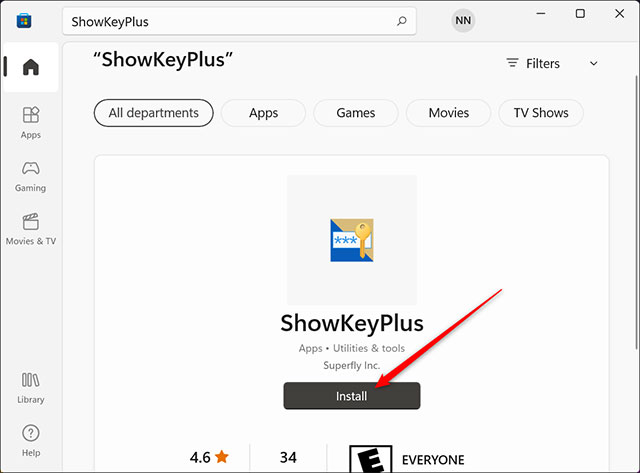Click the search magnifier icon

pyautogui.click(x=402, y=21)
